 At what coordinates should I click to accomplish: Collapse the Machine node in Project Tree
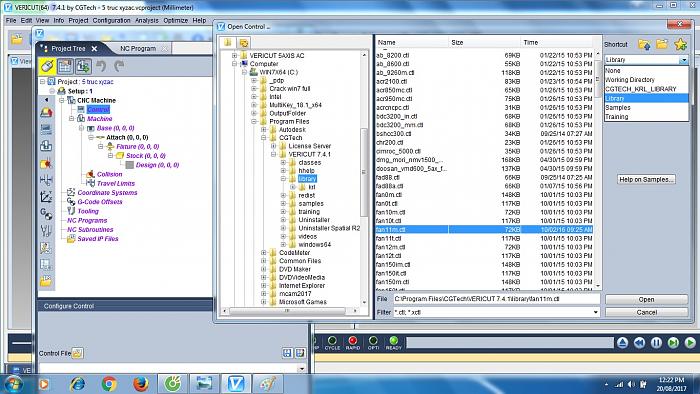[x=71, y=119]
